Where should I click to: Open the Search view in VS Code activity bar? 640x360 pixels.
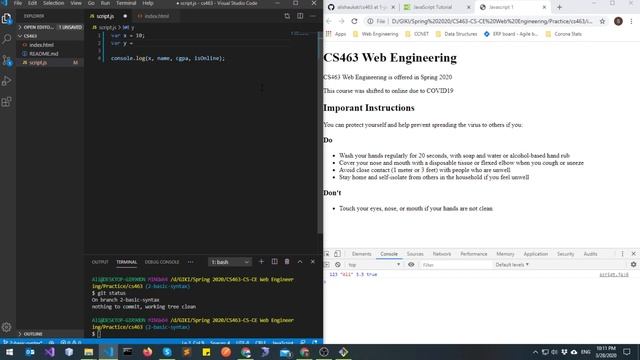[x=7, y=39]
